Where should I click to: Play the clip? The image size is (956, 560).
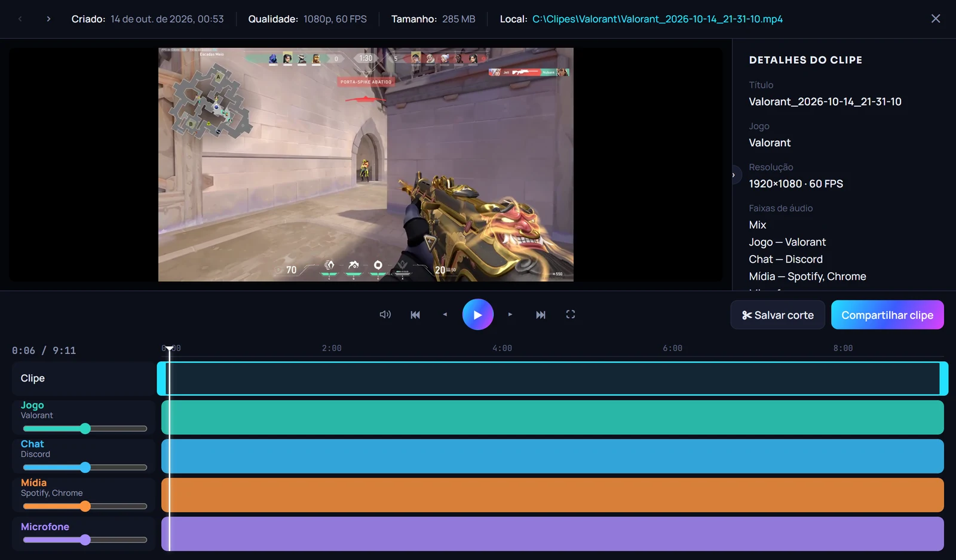pyautogui.click(x=478, y=315)
